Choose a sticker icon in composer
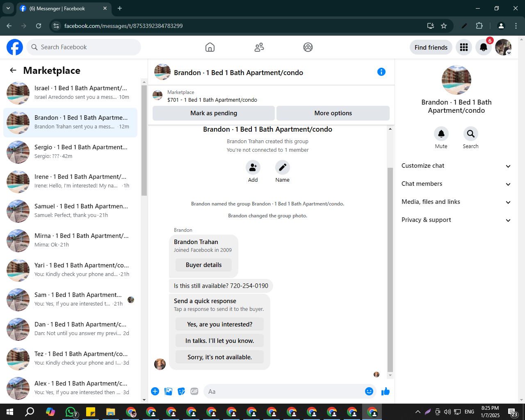525x420 pixels. (181, 391)
